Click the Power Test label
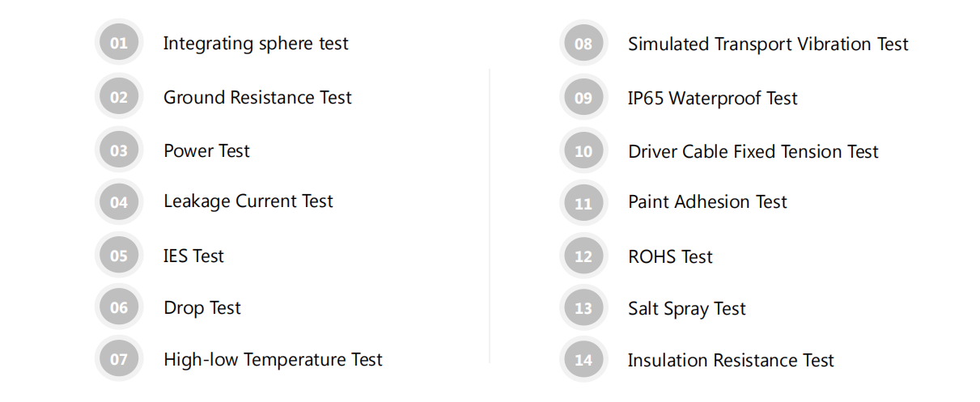The width and height of the screenshot is (980, 402). pos(206,151)
